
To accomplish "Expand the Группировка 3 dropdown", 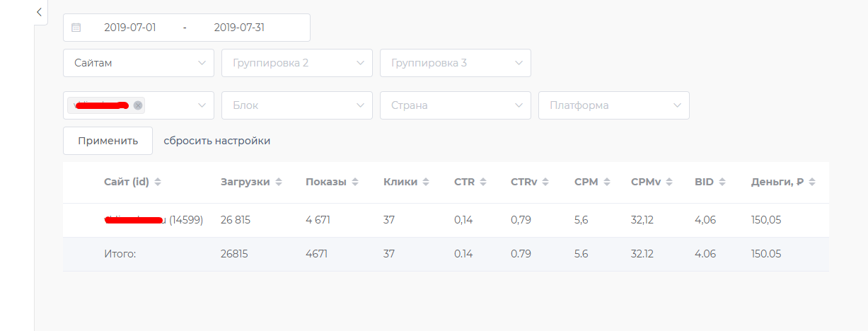I will click(456, 63).
